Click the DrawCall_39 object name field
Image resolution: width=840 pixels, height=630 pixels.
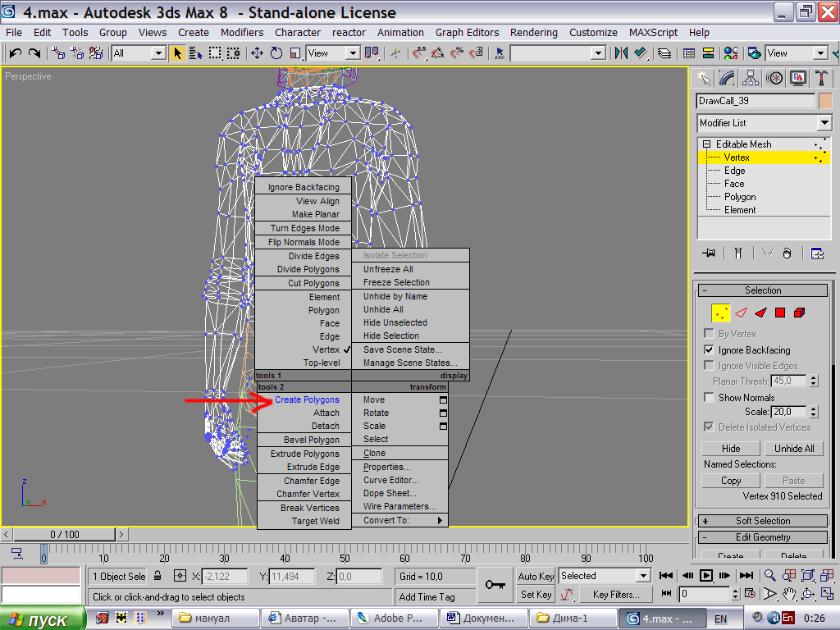point(756,101)
